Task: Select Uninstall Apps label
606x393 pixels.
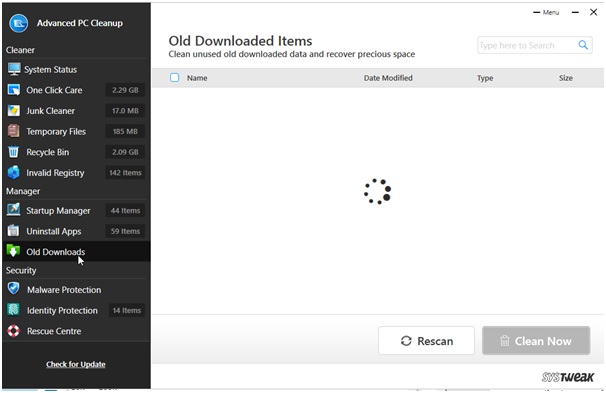Action: point(54,231)
